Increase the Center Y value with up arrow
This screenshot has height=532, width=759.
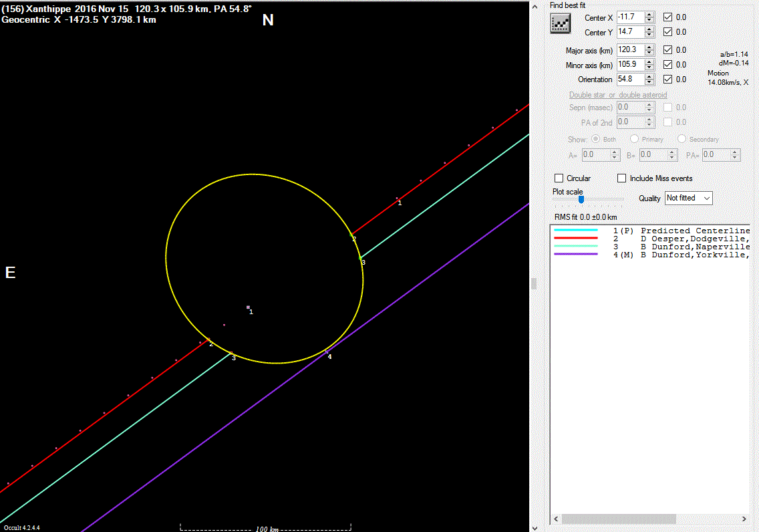[x=649, y=29]
